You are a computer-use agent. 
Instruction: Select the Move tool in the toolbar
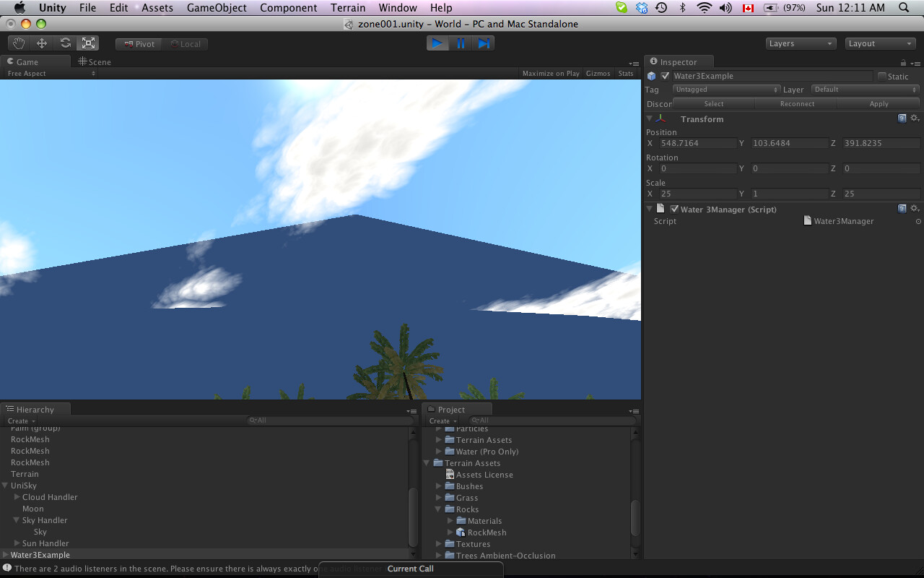tap(41, 43)
